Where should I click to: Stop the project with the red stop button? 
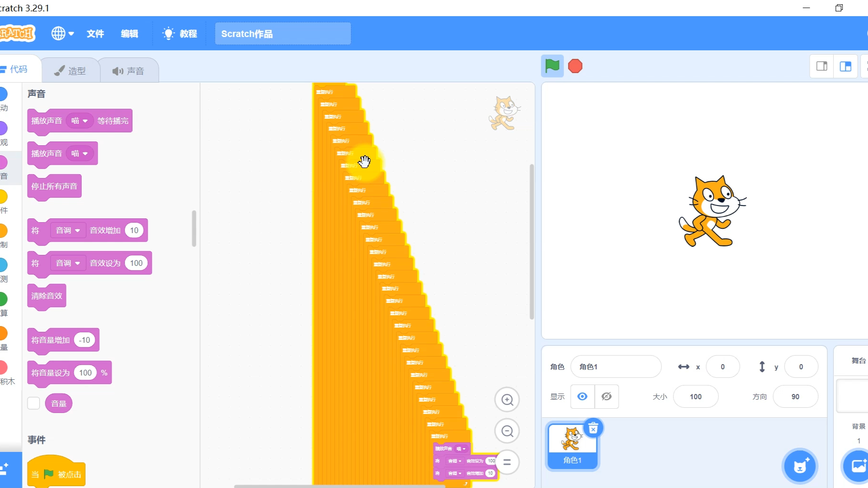tap(575, 66)
